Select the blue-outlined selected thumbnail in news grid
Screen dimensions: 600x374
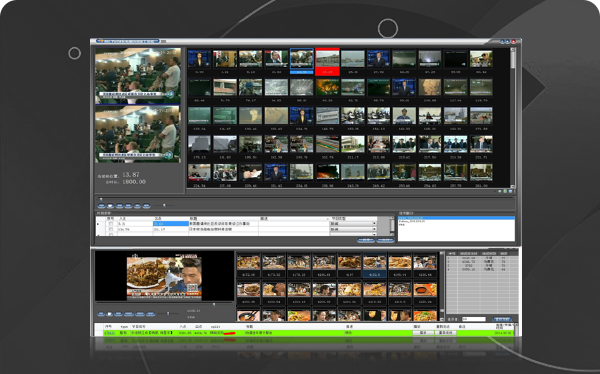(302, 60)
